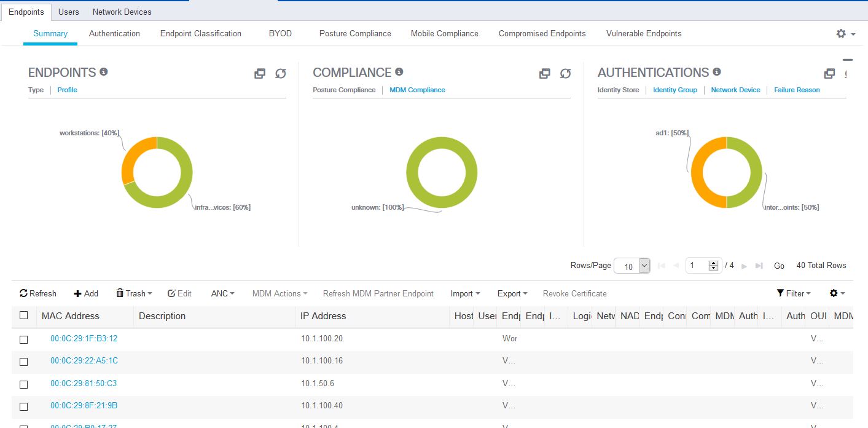Open endpoint 00:0C:29:1F:B3:12 link
This screenshot has height=428, width=868.
(84, 338)
